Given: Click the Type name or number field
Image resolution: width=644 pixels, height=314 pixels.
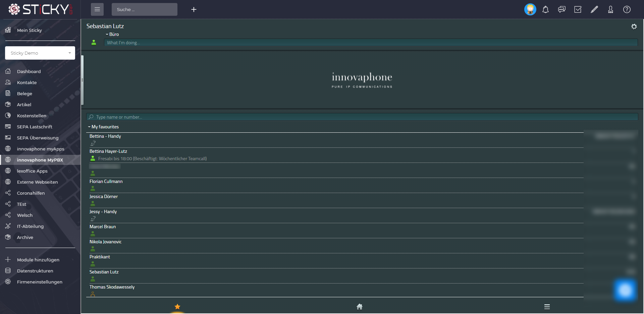Looking at the screenshot, I should click(x=362, y=117).
